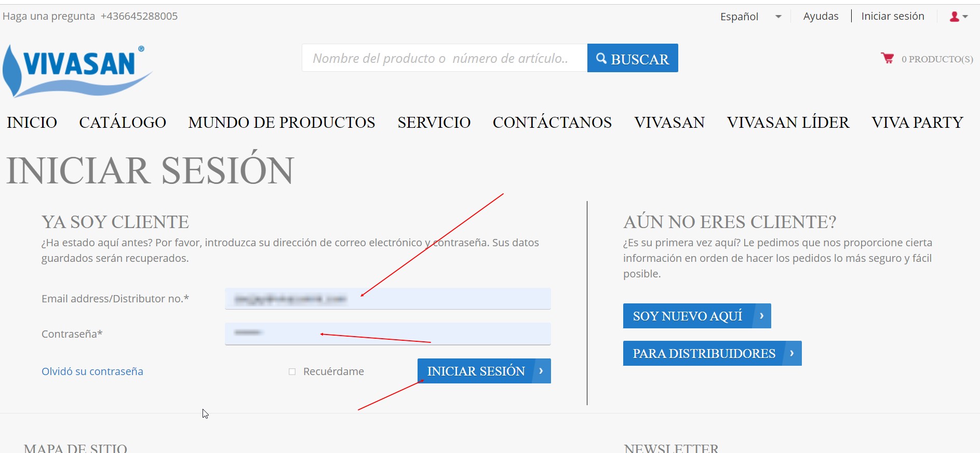
Task: Open MUNDO DE PRODUCTOS menu
Action: (281, 122)
